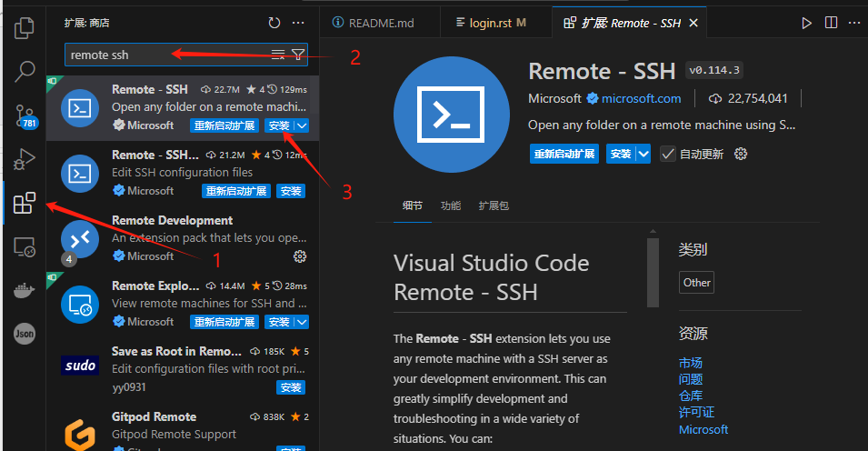
Task: Open the microsoft.com publisher link
Action: click(x=641, y=98)
